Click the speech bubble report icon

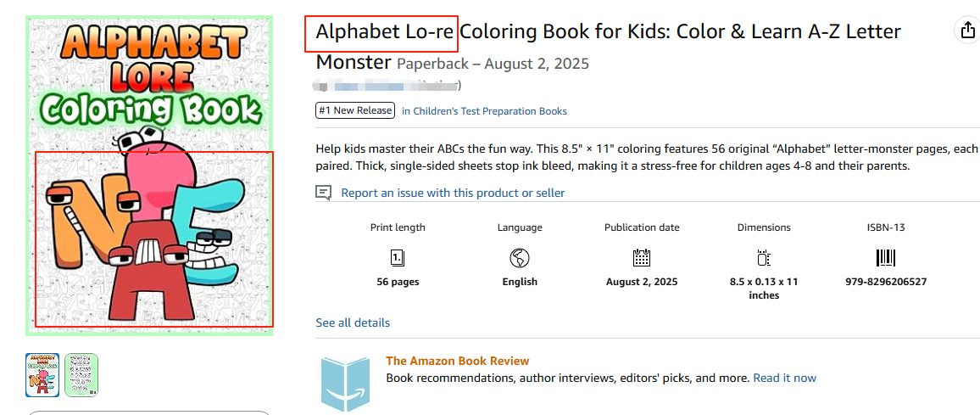pos(323,193)
